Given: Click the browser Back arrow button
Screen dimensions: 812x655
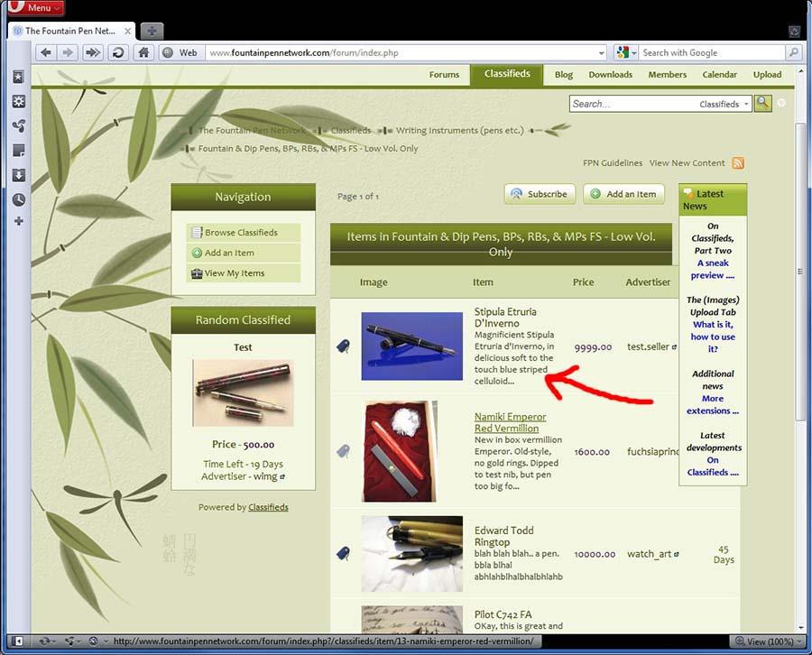Looking at the screenshot, I should point(46,52).
